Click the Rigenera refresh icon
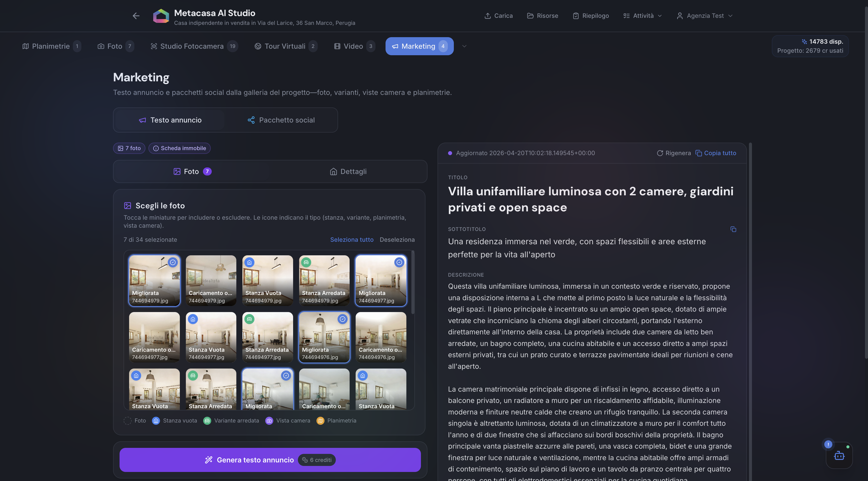Screen dimensions: 868x481 coord(660,153)
